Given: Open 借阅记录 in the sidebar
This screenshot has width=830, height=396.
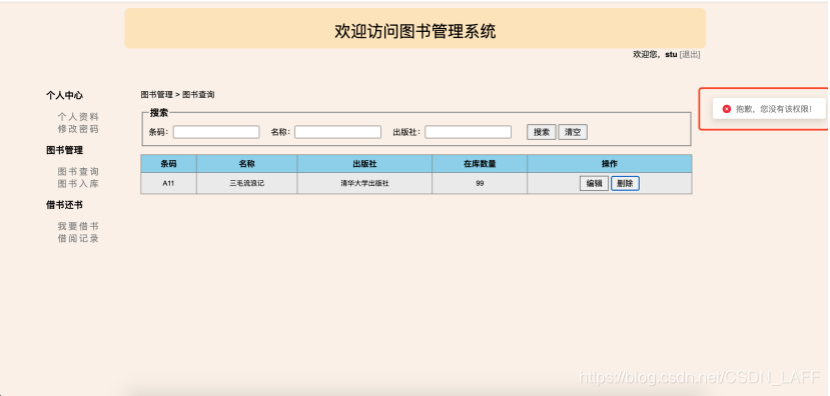Looking at the screenshot, I should click(x=78, y=238).
